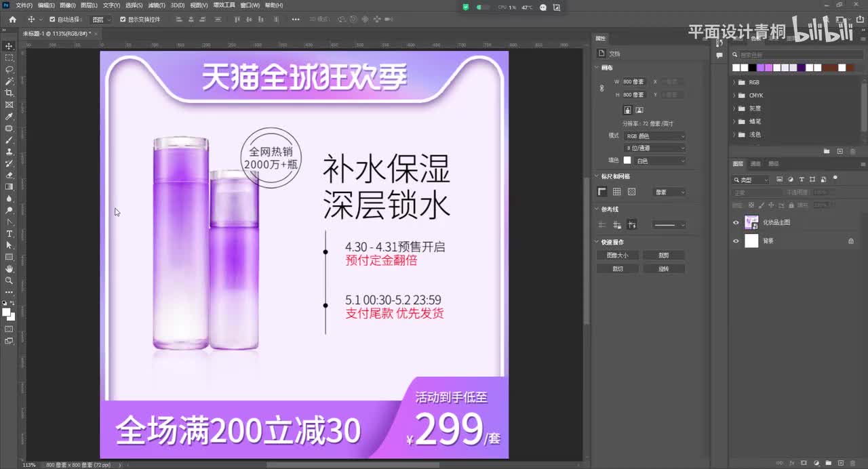This screenshot has height=469, width=868.
Task: Expand the 灰度 swatch folder
Action: coord(734,108)
